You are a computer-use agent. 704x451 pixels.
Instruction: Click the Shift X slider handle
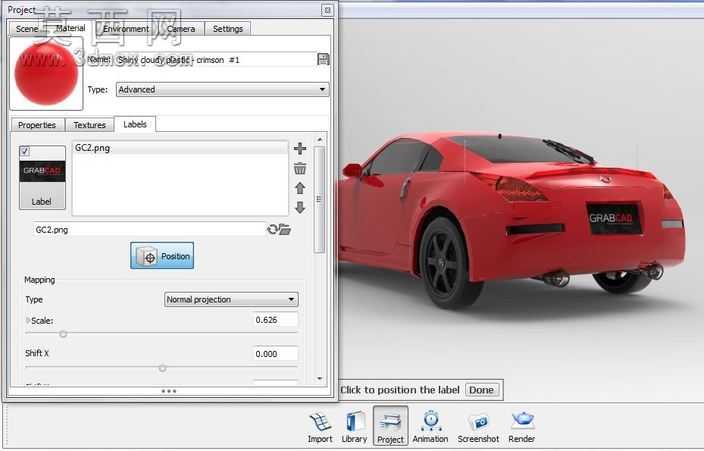[x=163, y=368]
